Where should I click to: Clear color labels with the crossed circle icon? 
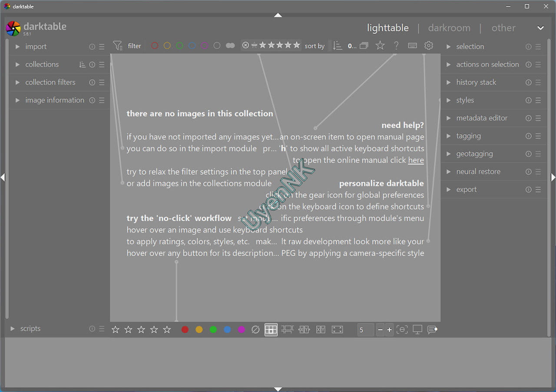256,330
